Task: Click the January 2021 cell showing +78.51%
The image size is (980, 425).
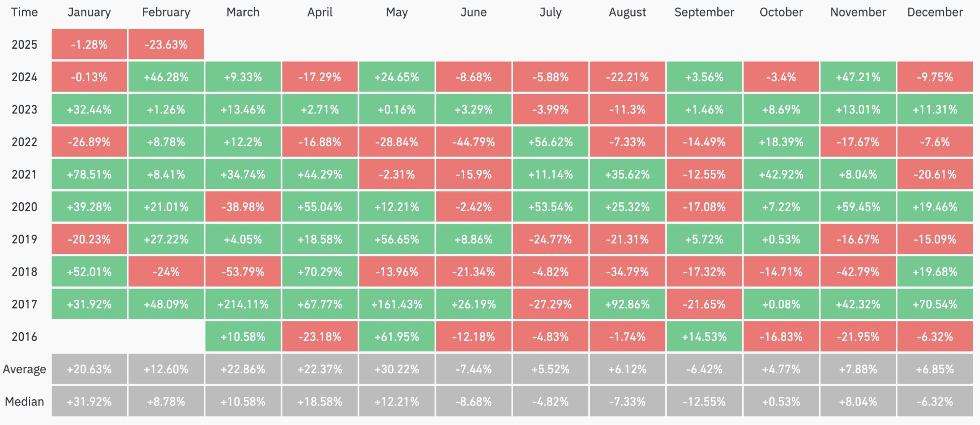Action: [89, 175]
